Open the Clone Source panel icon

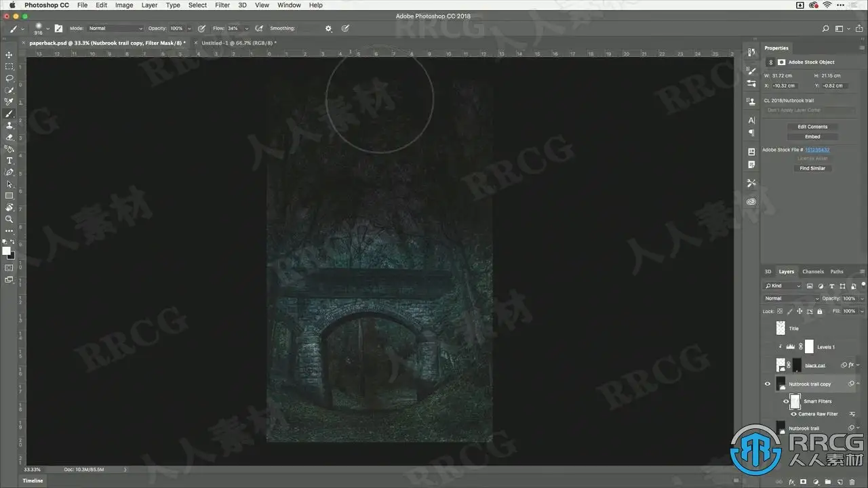(x=751, y=102)
